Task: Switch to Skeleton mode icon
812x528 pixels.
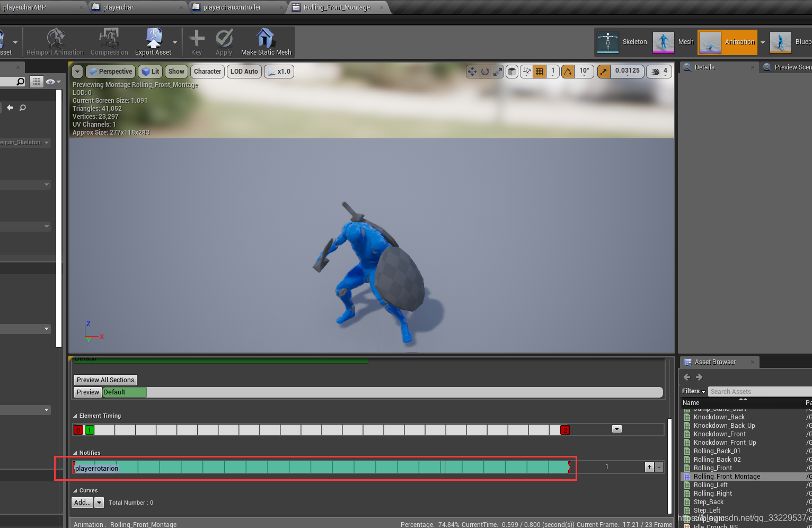Action: 608,42
